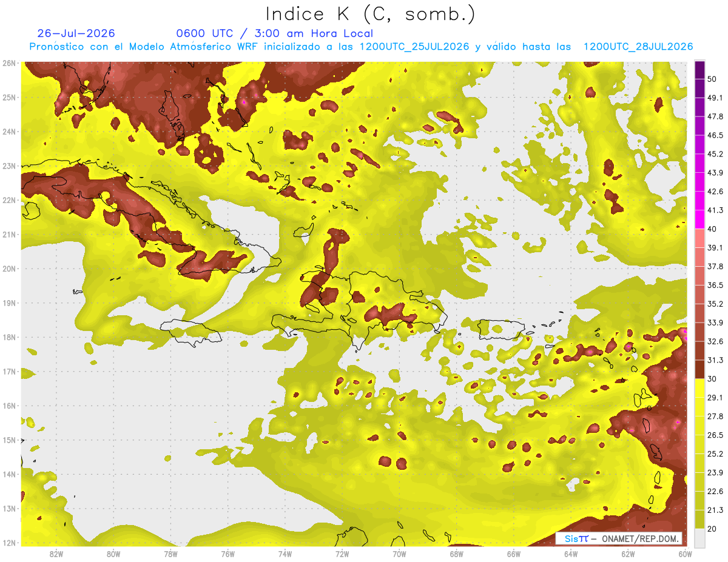This screenshot has width=728, height=562.
Task: Click the colorbar label '27.8'
Action: [x=715, y=416]
